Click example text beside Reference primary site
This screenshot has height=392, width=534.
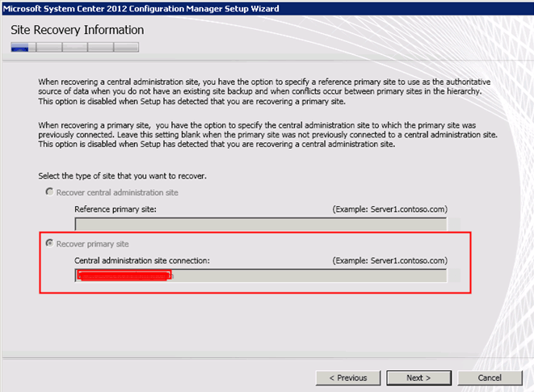[x=390, y=209]
